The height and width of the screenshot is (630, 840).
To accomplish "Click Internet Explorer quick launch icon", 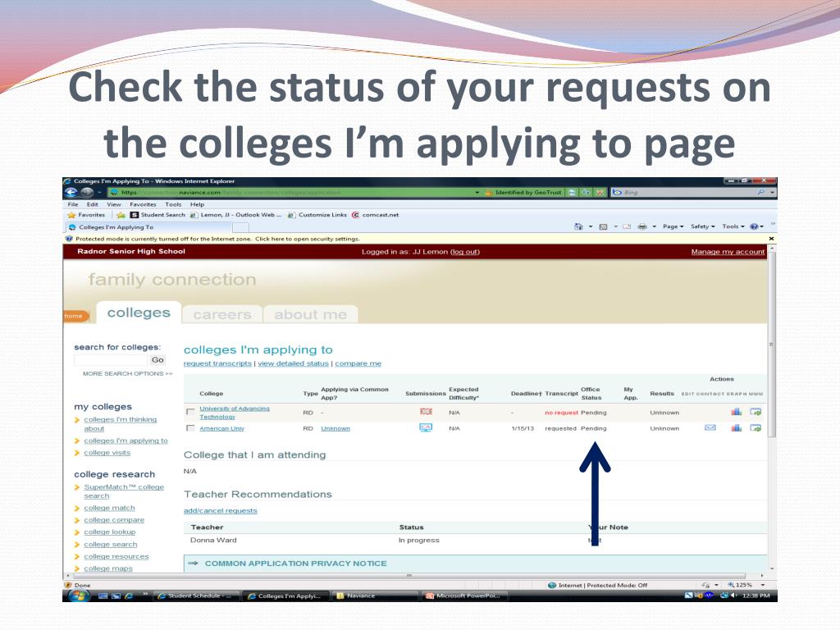I will 129,596.
